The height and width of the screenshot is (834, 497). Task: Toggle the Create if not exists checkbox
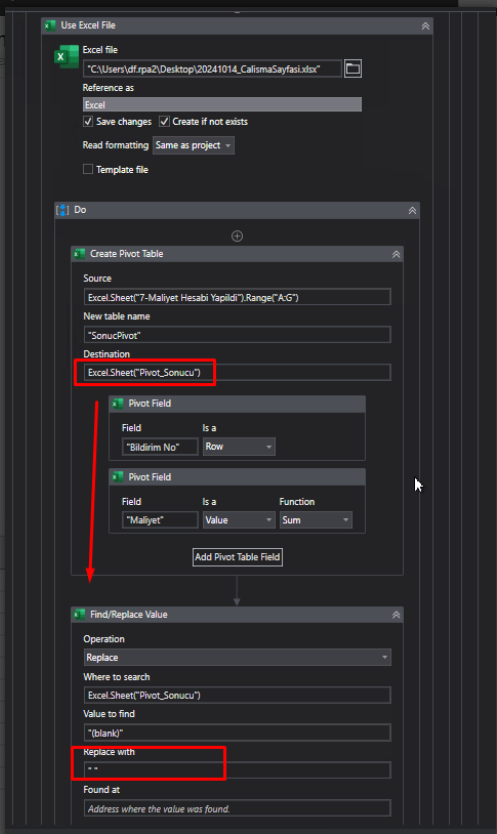pyautogui.click(x=164, y=122)
